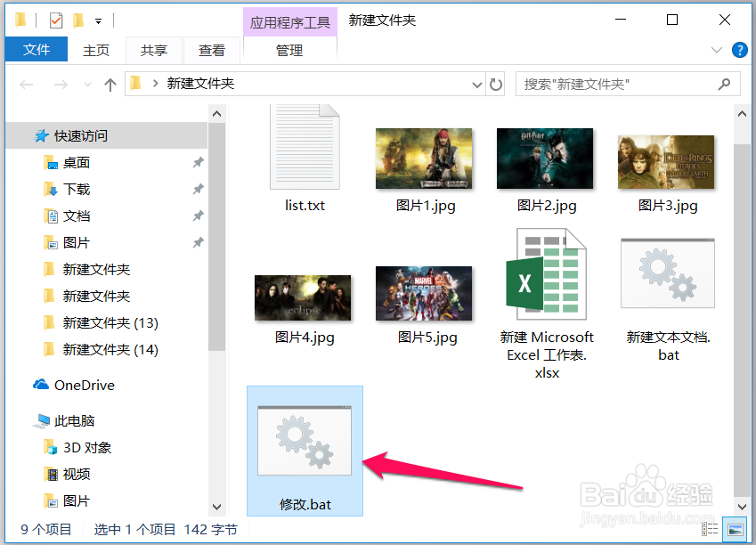Viewport: 756px width, 545px height.
Task: Select the 图片2.jpg thumbnail
Action: point(545,159)
